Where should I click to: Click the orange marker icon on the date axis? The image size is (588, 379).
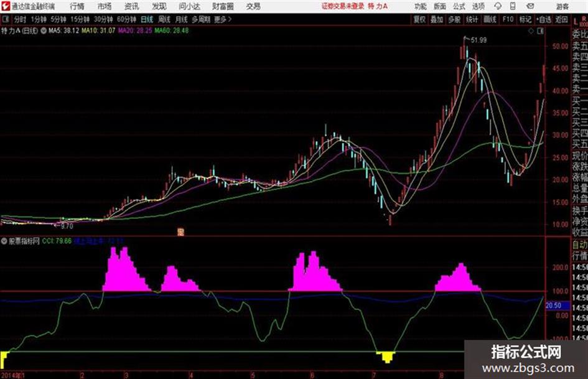pyautogui.click(x=180, y=232)
